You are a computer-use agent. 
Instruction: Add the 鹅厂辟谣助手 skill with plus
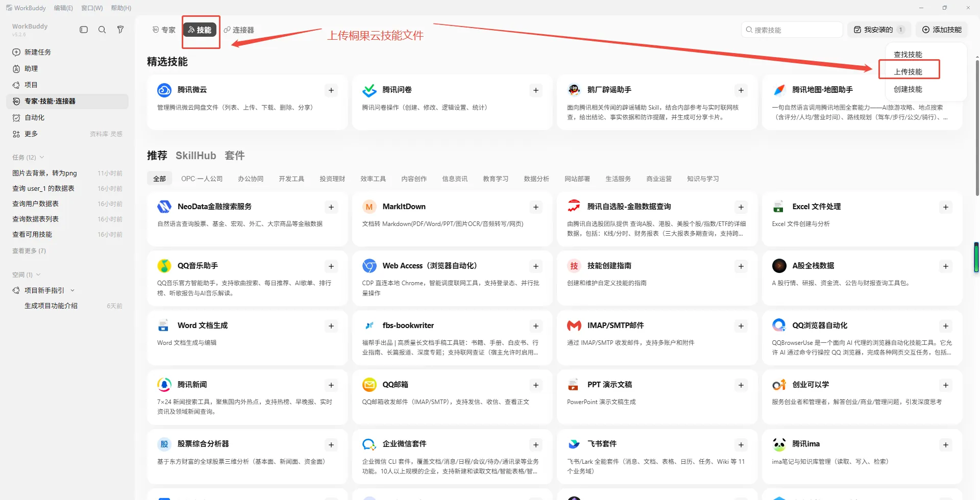coord(741,90)
